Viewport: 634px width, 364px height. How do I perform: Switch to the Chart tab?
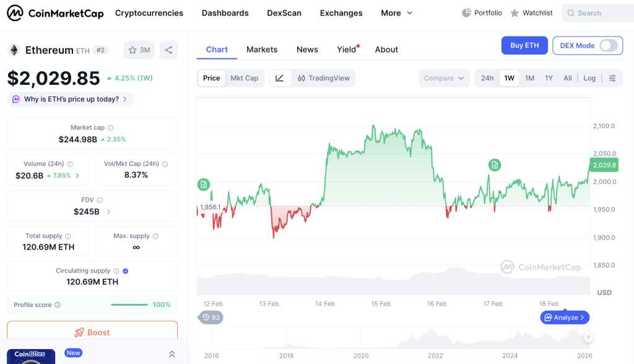tap(217, 50)
